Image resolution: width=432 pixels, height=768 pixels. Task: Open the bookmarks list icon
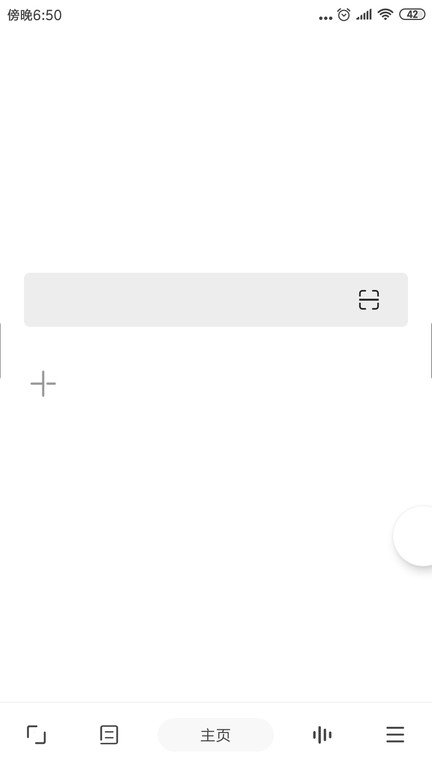pos(109,735)
